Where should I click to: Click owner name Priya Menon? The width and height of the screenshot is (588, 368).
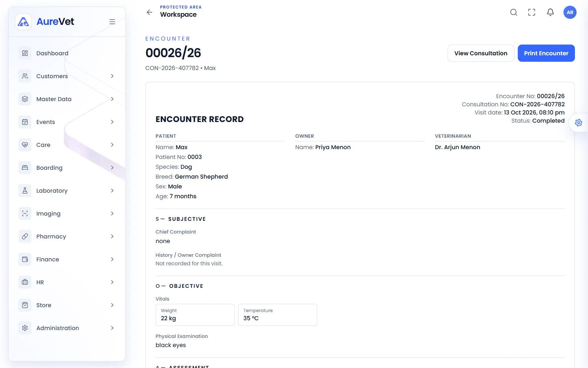tap(333, 147)
